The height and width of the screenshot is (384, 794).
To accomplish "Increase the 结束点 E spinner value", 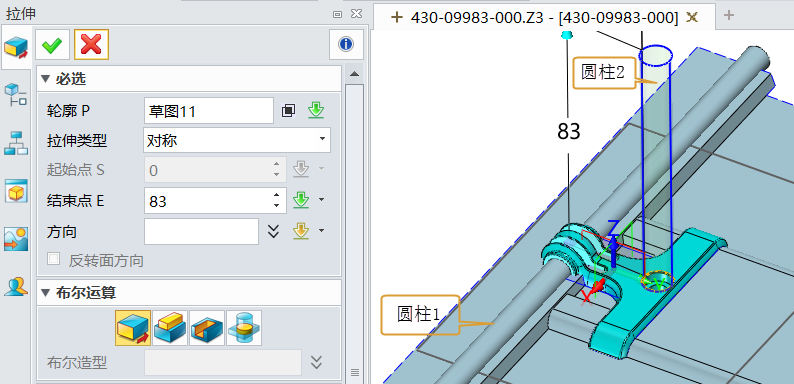I will click(x=276, y=195).
